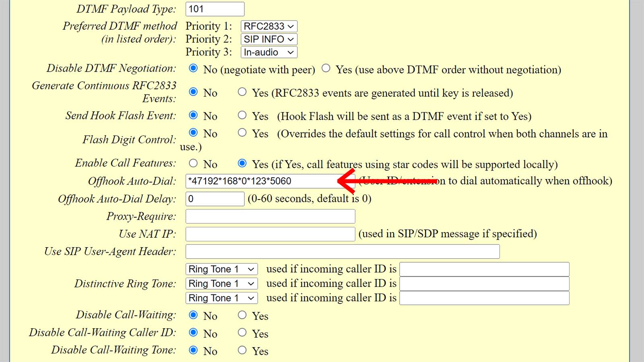Focus the Proxy-Require input field

click(270, 216)
